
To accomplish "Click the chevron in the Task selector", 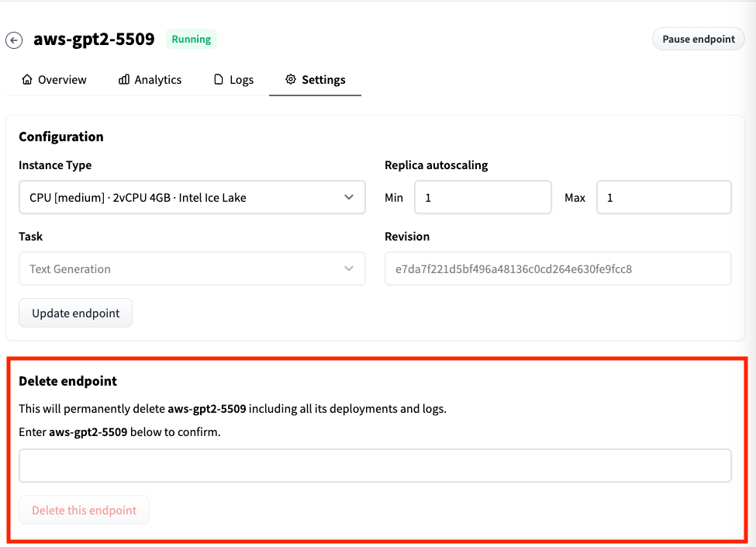I will pyautogui.click(x=349, y=269).
